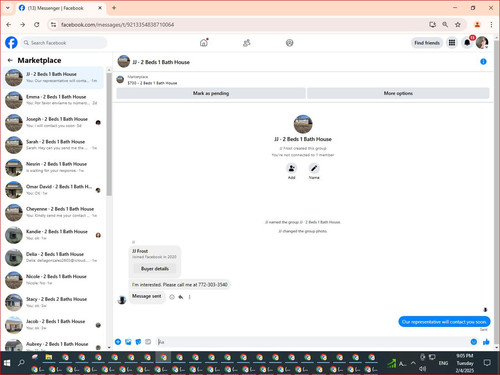Open Chrome tab search dropdown arrow

coord(8,8)
